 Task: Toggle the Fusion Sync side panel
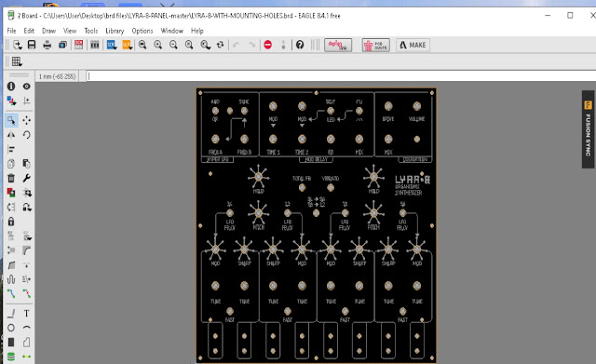click(x=588, y=129)
